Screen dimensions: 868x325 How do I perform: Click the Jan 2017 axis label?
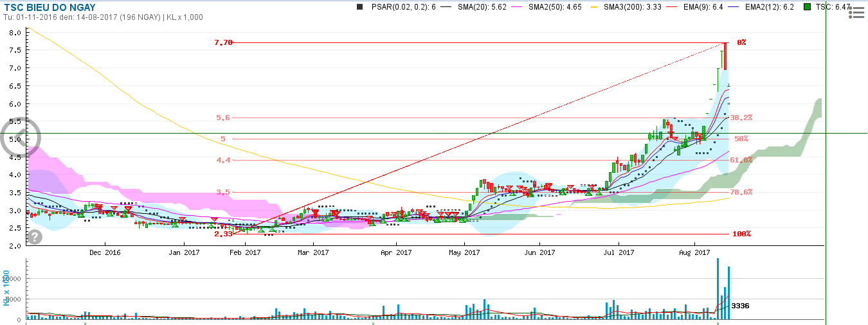pyautogui.click(x=183, y=252)
